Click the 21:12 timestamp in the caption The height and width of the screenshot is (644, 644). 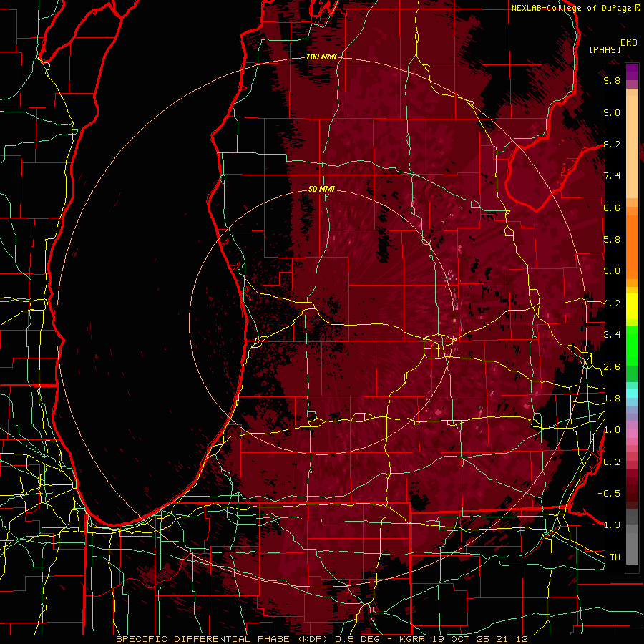[512, 639]
